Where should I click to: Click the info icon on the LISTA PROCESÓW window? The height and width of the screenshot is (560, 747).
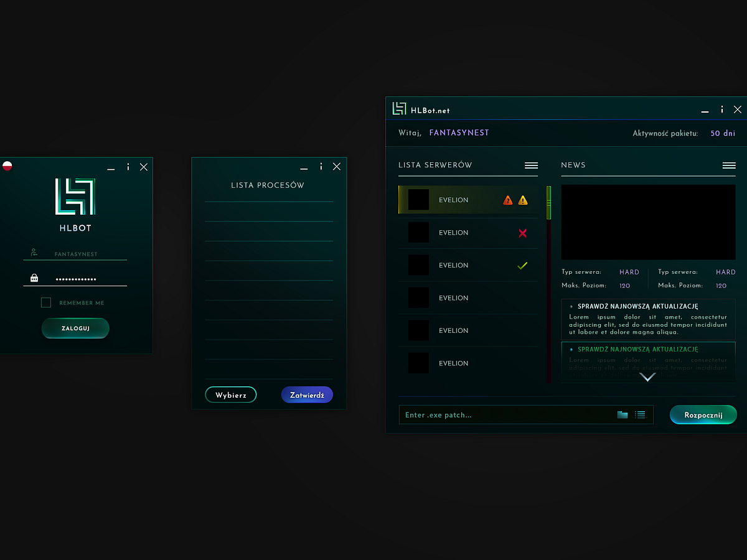point(321,166)
